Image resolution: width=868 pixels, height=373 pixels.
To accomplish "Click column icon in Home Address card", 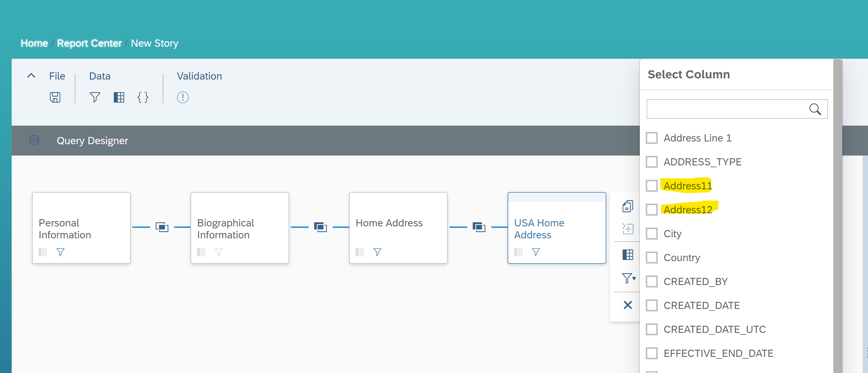I will pyautogui.click(x=360, y=252).
